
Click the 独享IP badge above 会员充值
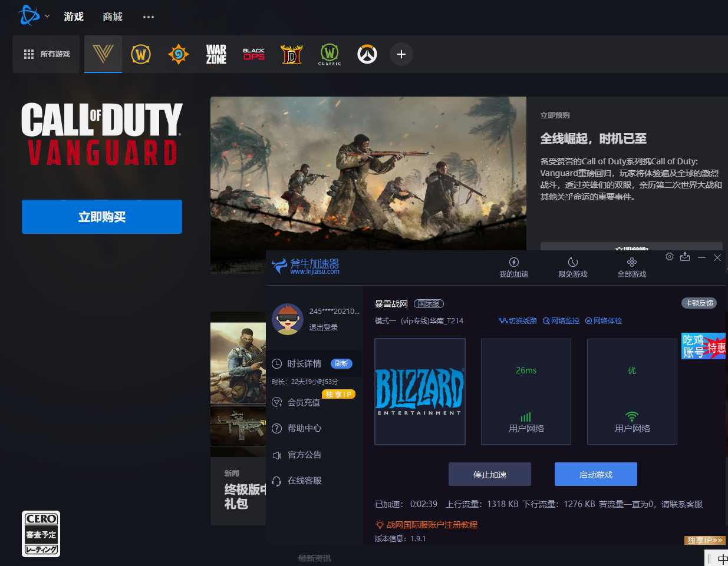(338, 395)
